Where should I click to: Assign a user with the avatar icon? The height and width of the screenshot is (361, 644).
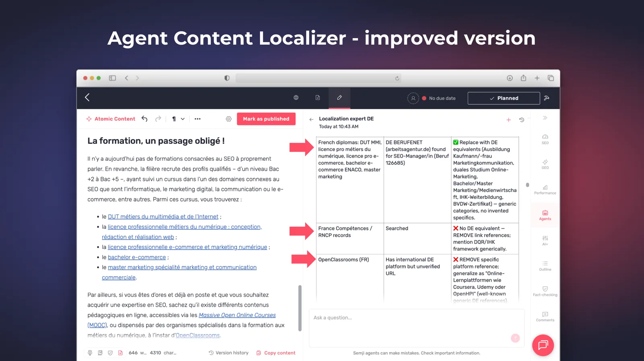[413, 98]
